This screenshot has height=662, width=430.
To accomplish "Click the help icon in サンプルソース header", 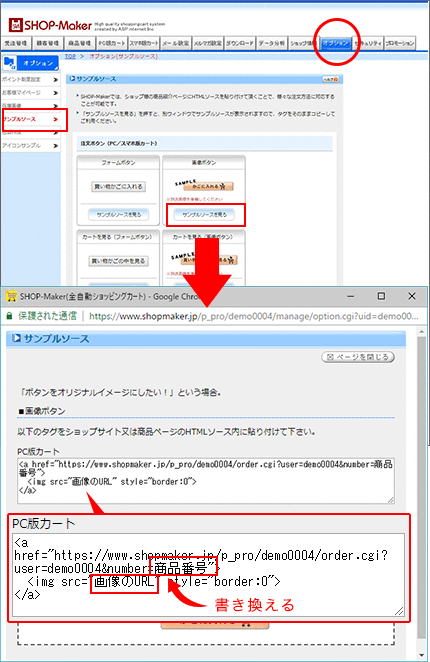I will click(x=330, y=79).
